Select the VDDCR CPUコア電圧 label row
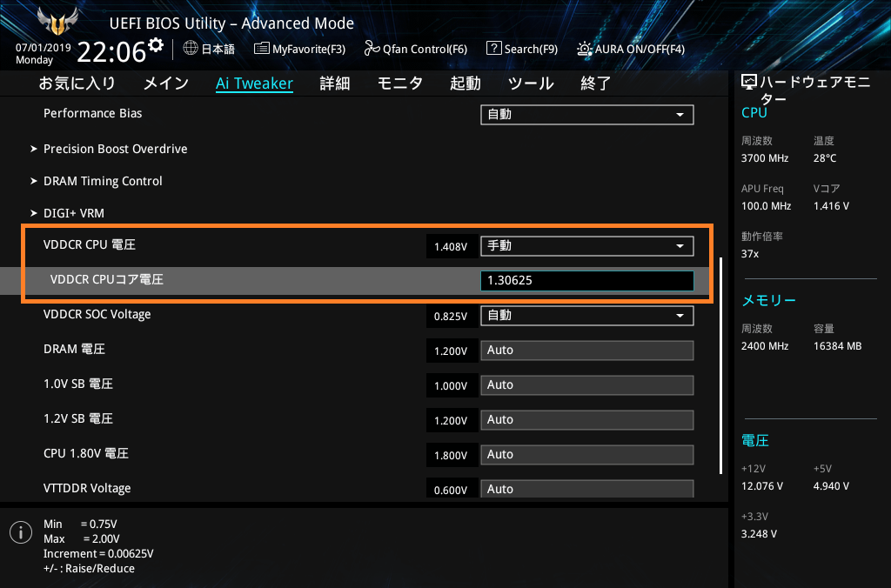Viewport: 891px width, 588px height. (107, 279)
